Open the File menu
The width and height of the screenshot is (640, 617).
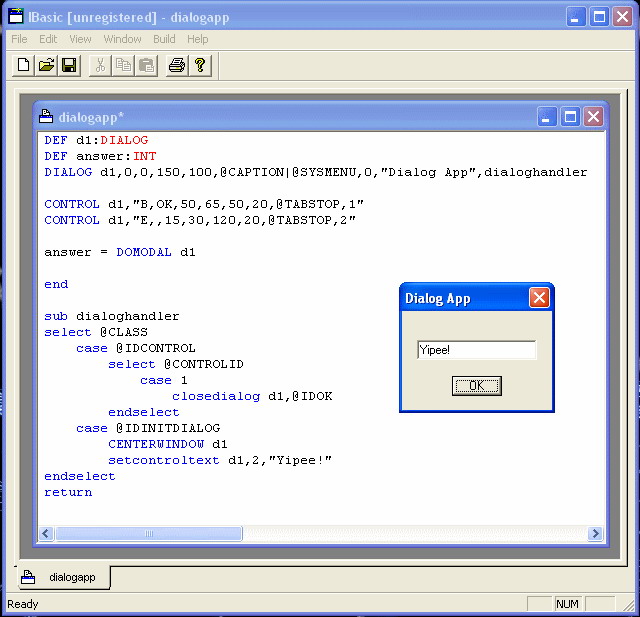(x=19, y=39)
